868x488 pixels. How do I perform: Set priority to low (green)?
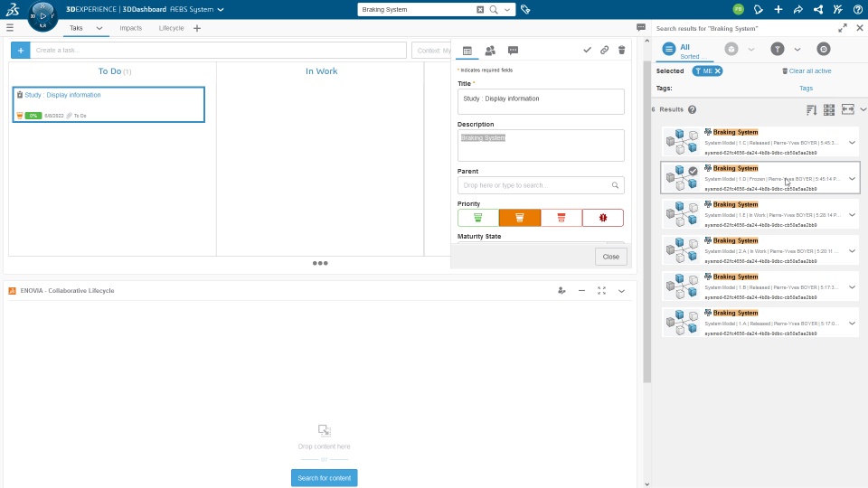tap(478, 218)
